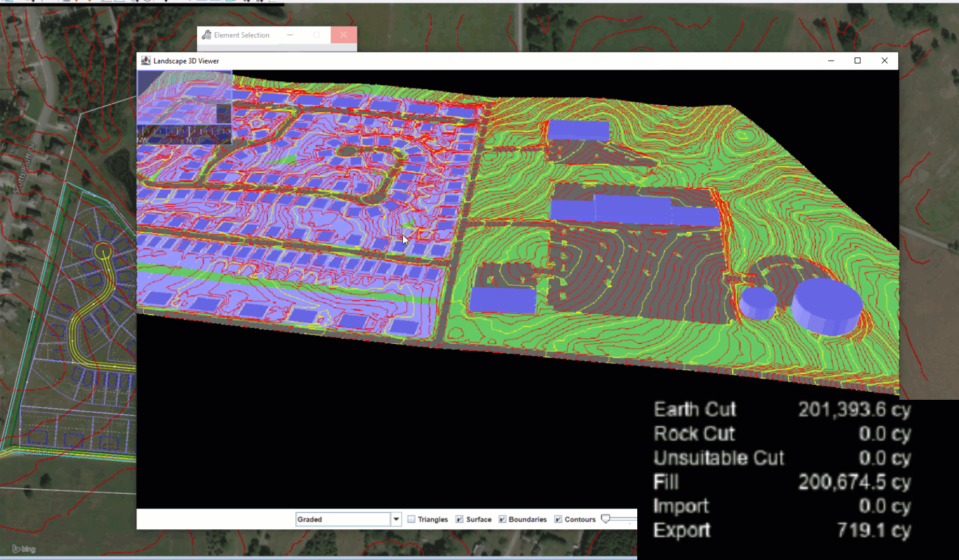Screen dimensions: 959x560
Task: Click the Export value 719.1 cy
Action: coord(874,530)
